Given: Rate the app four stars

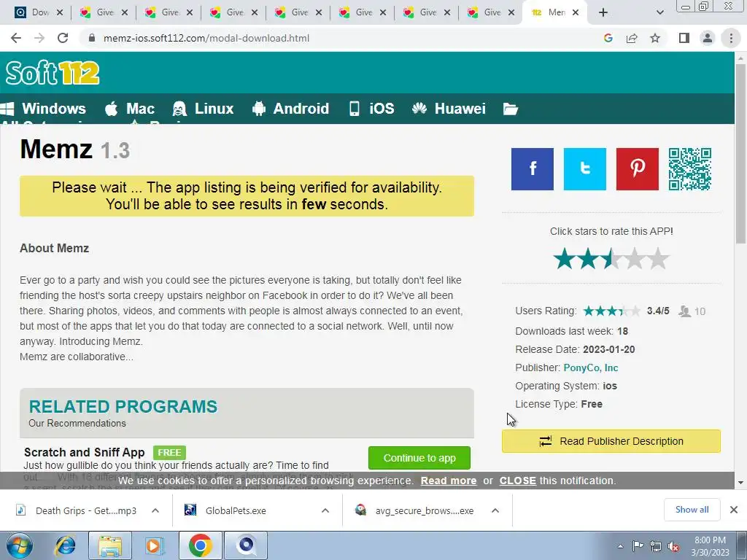Looking at the screenshot, I should point(634,259).
